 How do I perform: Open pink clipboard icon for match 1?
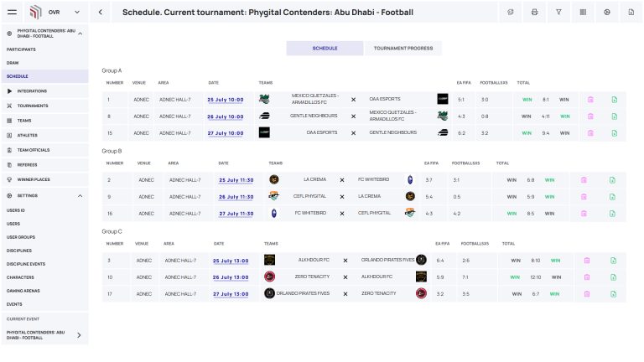(x=590, y=100)
